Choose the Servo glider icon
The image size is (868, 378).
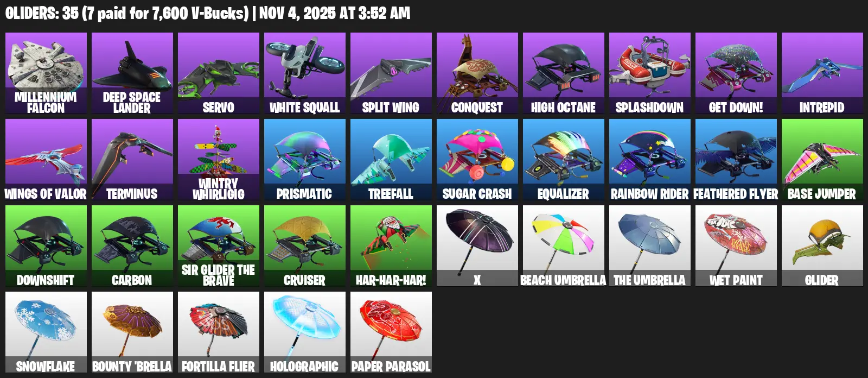pyautogui.click(x=219, y=73)
